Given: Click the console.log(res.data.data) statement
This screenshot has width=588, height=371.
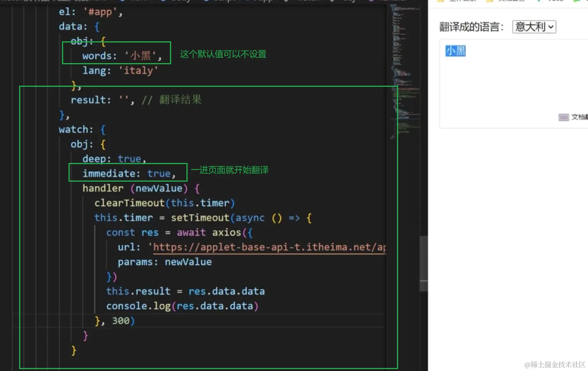Looking at the screenshot, I should point(182,306).
